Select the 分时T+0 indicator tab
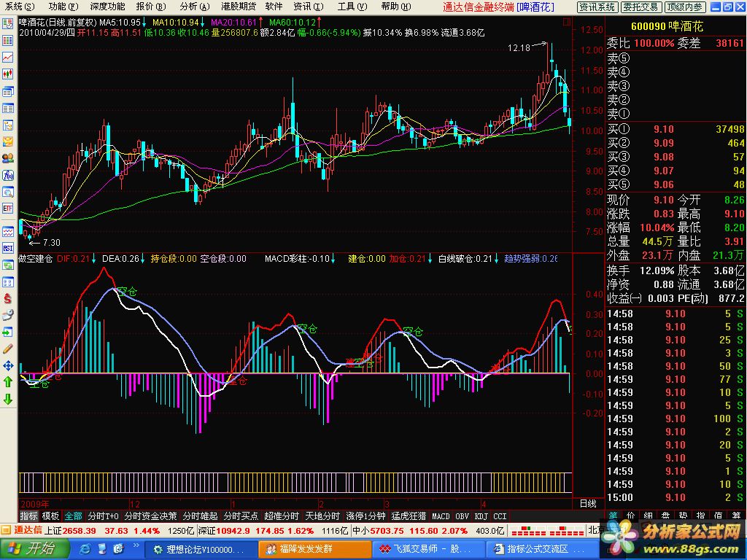This screenshot has width=747, height=560. (104, 516)
